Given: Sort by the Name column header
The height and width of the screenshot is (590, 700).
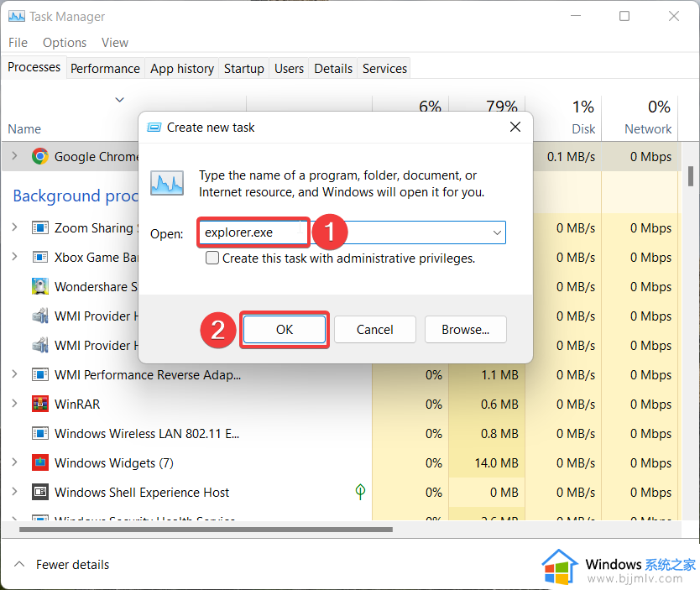Looking at the screenshot, I should point(24,129).
